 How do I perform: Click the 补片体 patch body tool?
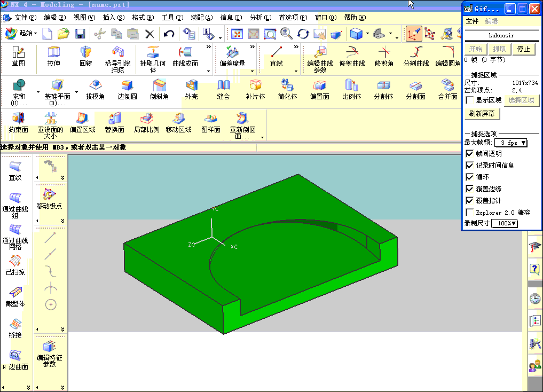pyautogui.click(x=256, y=89)
